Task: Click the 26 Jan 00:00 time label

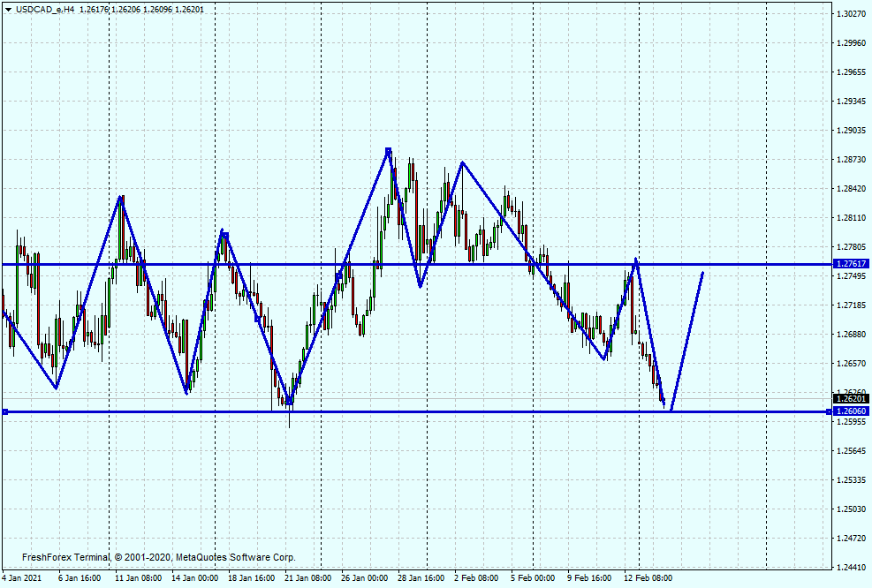Action: click(x=364, y=578)
